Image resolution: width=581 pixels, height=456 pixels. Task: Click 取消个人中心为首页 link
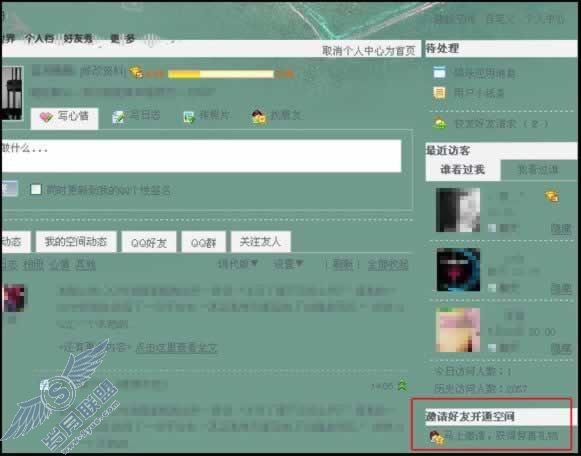[369, 50]
